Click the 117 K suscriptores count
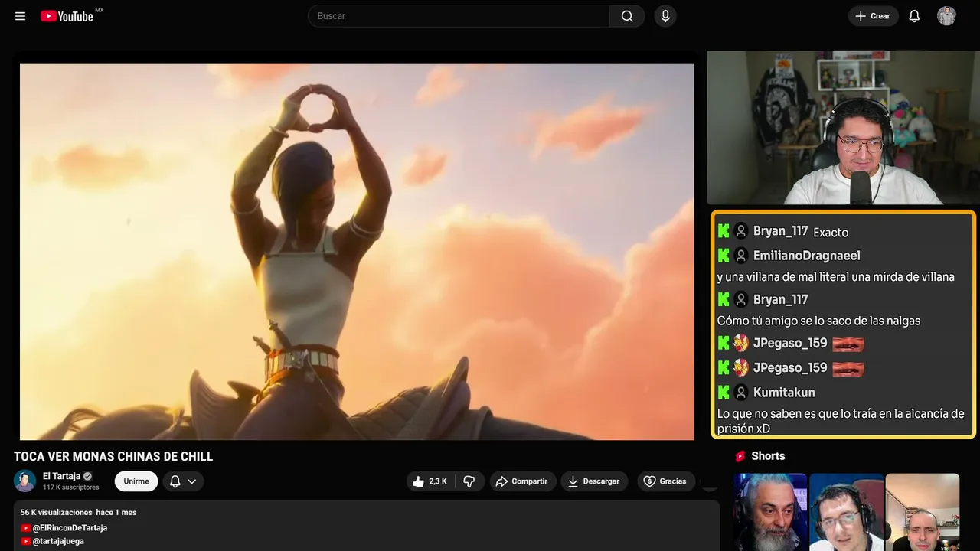Screen dimensions: 980x551 tap(71, 487)
